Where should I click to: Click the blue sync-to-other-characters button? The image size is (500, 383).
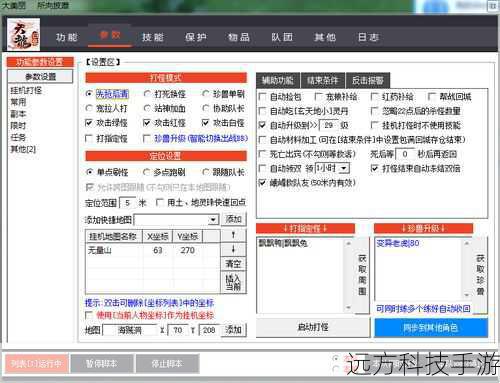pyautogui.click(x=431, y=328)
